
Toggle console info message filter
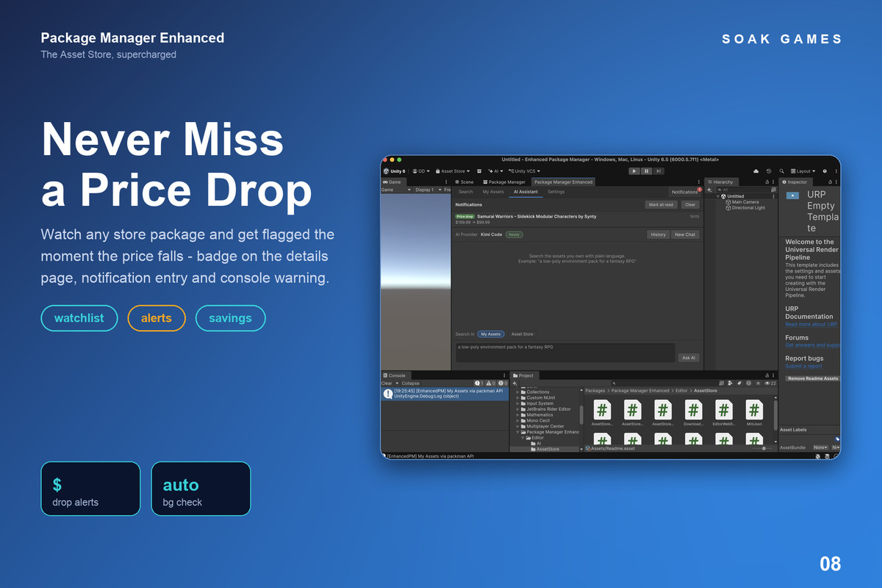(479, 383)
